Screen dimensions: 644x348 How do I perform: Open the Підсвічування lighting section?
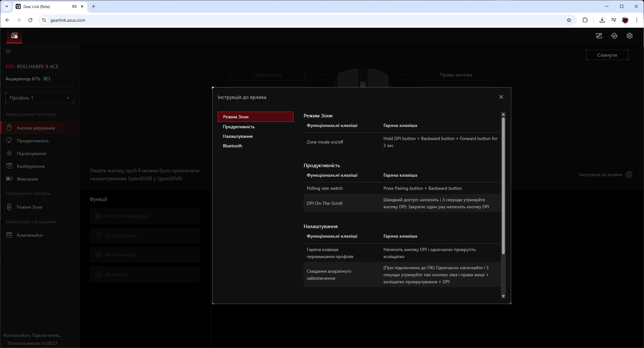tap(31, 153)
